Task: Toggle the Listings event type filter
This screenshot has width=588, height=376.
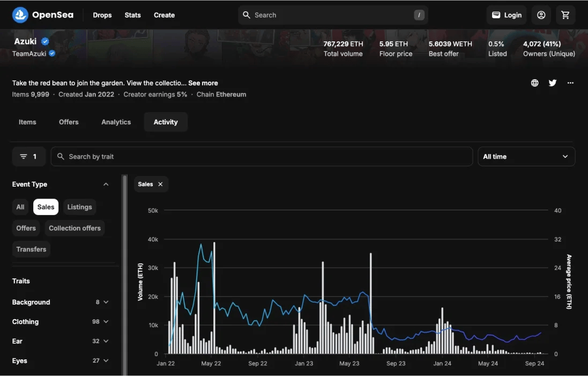Action: pos(79,207)
